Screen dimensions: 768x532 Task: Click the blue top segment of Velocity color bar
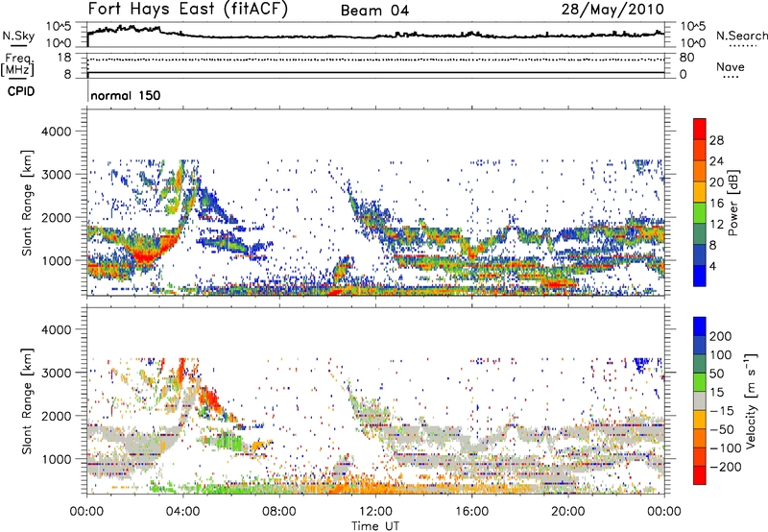coord(700,326)
